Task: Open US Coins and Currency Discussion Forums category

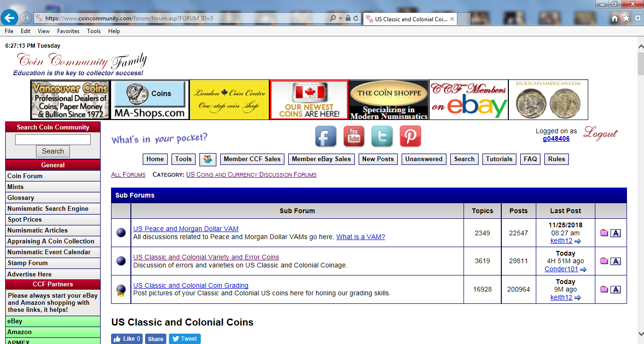Action: [251, 175]
